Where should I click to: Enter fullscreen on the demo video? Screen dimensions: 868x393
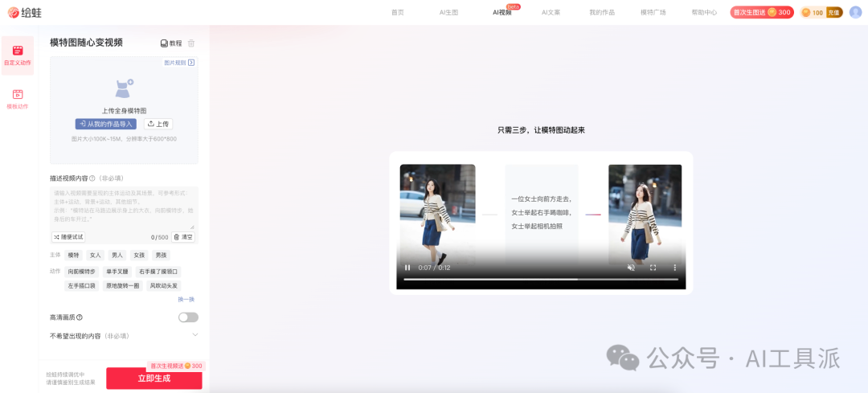(653, 268)
